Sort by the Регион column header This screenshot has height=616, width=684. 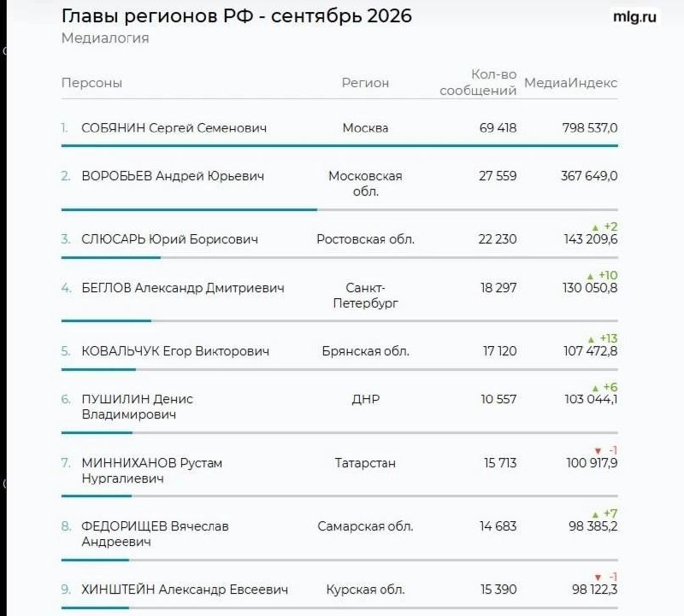coord(365,82)
